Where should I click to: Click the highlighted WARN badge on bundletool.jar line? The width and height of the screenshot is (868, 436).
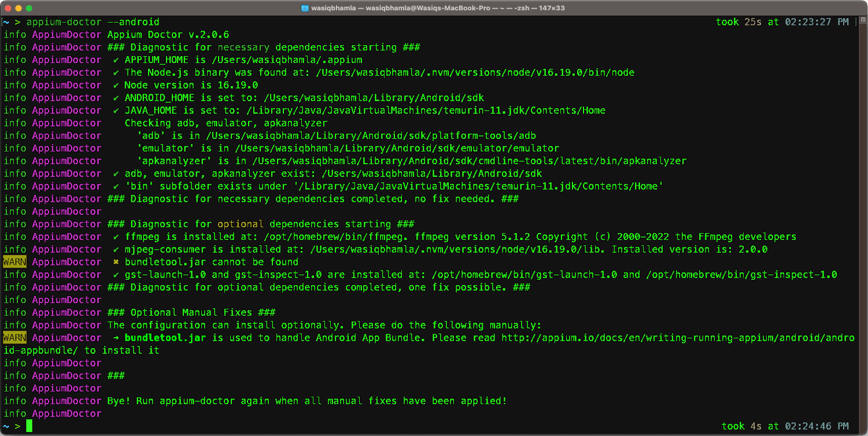pyautogui.click(x=14, y=262)
